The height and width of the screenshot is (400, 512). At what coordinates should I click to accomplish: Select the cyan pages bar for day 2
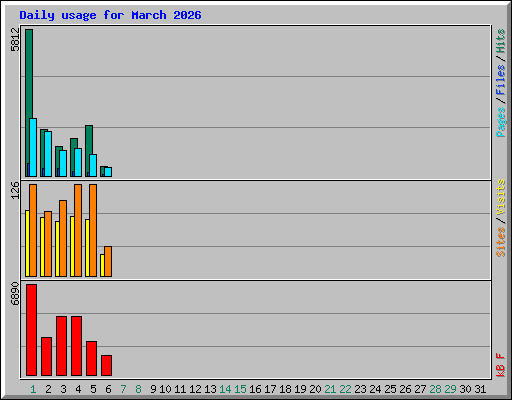tap(48, 154)
